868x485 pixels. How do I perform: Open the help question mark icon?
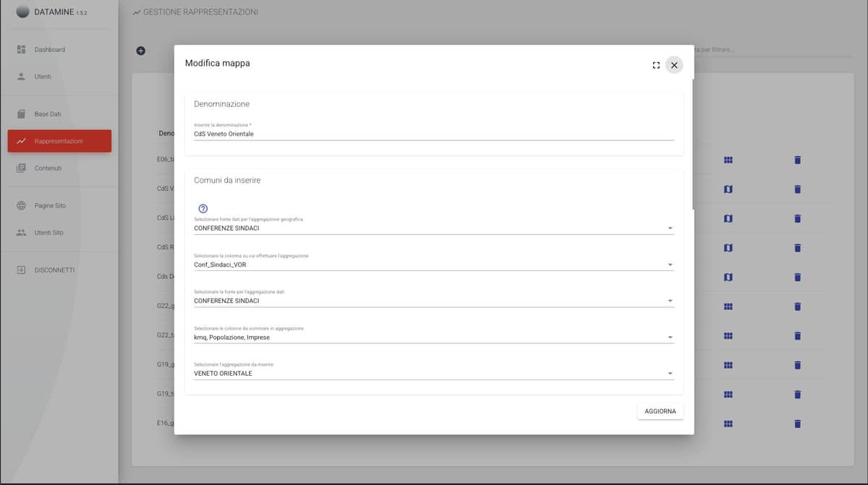203,209
